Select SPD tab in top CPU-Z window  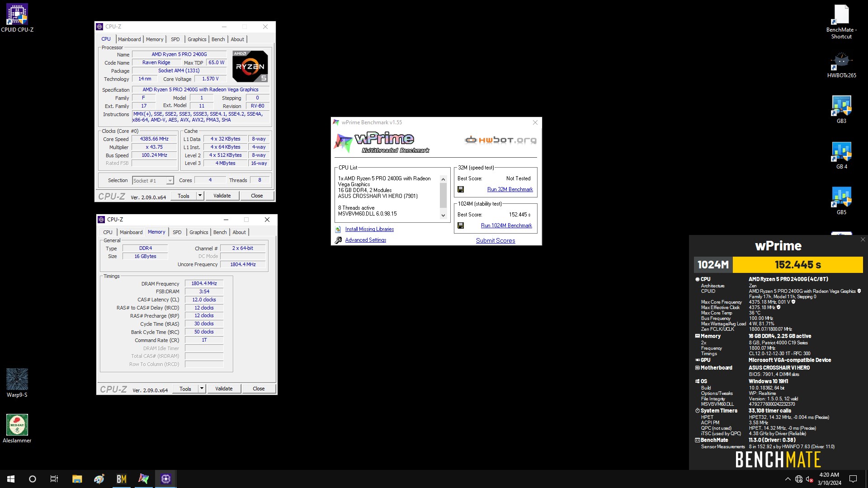(x=175, y=39)
